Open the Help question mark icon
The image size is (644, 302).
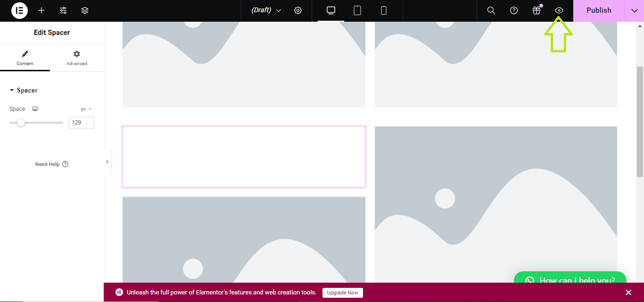pos(514,10)
